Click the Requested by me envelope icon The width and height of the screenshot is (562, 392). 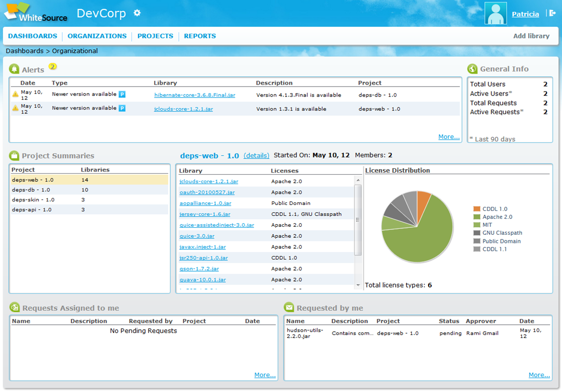click(x=289, y=308)
